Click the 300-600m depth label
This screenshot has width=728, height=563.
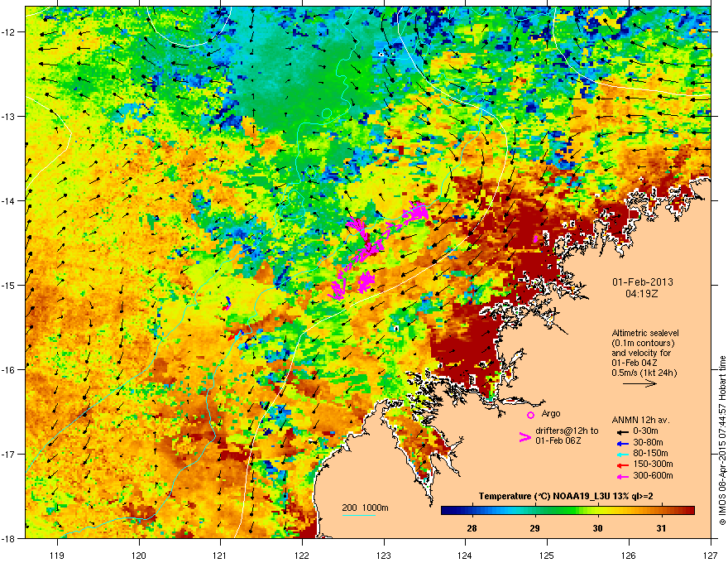point(653,476)
